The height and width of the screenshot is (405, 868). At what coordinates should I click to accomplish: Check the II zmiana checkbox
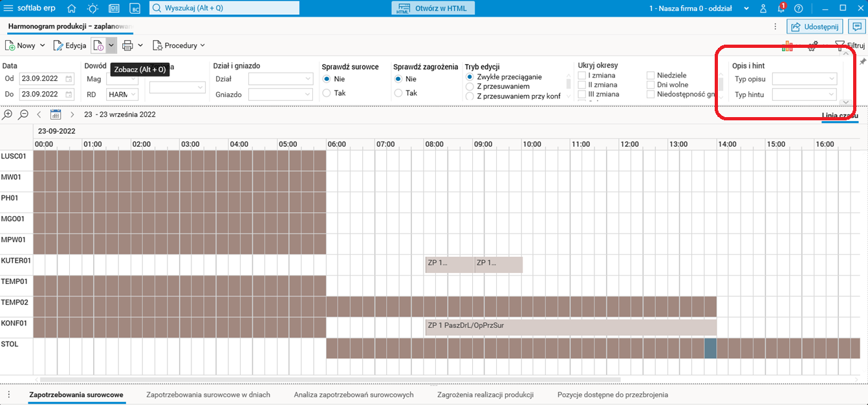click(x=582, y=85)
